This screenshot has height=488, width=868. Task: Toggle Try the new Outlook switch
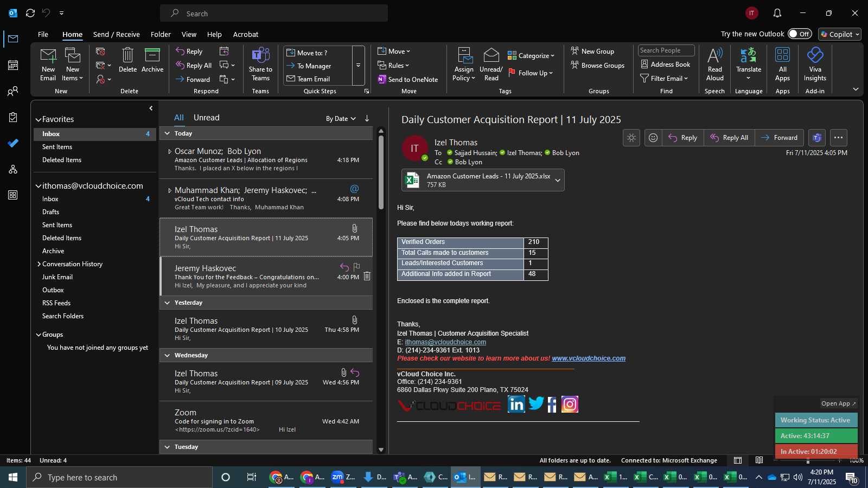[800, 34]
